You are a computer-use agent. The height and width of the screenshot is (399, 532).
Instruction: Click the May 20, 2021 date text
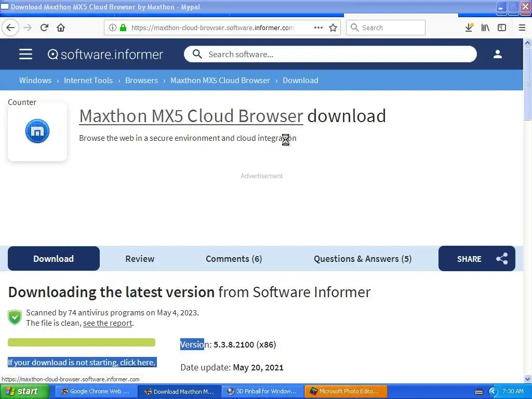pos(258,367)
